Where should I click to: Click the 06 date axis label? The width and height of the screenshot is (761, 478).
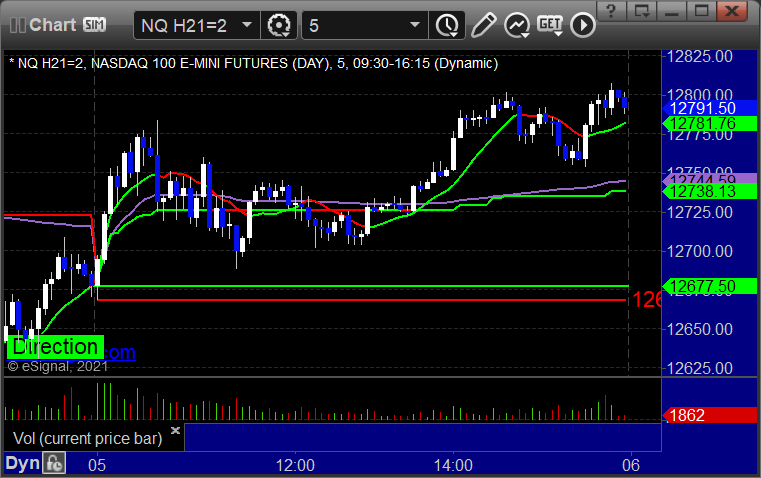[x=631, y=465]
